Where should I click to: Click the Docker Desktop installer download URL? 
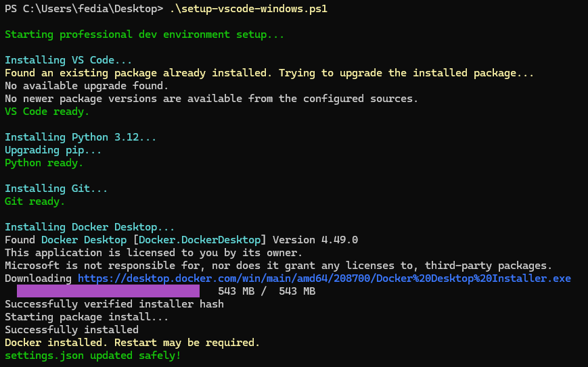pos(324,278)
